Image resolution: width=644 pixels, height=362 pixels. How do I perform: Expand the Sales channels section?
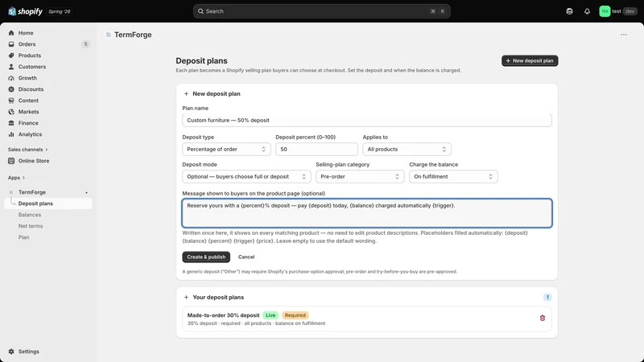point(27,150)
